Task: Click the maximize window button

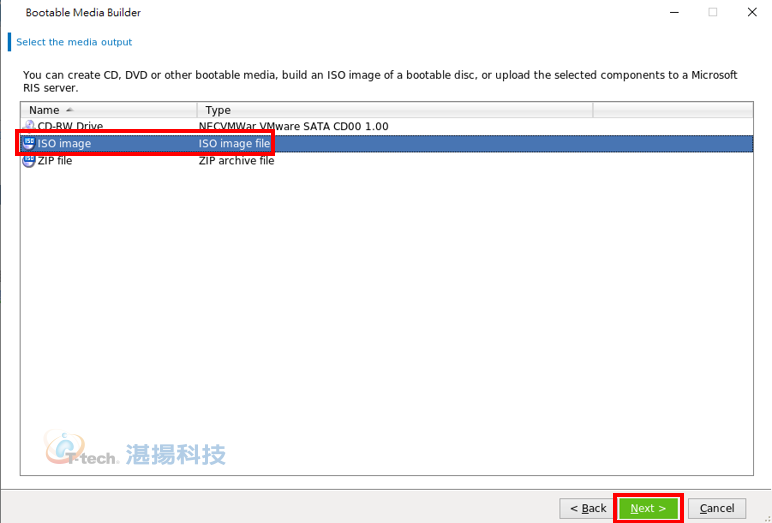Action: pos(713,12)
